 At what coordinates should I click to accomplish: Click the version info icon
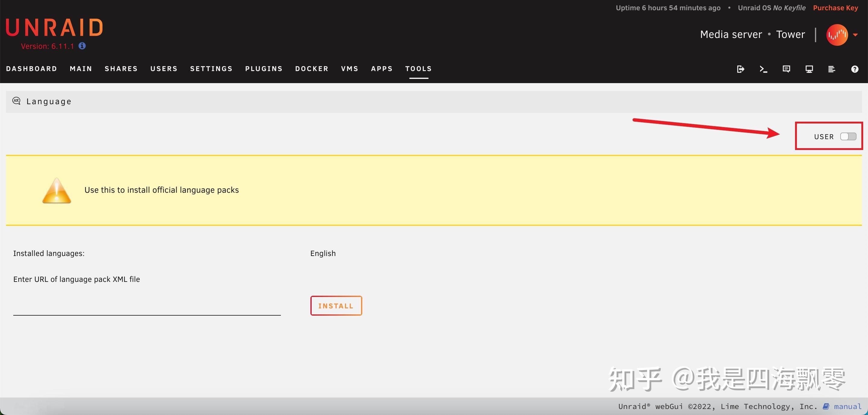[82, 46]
